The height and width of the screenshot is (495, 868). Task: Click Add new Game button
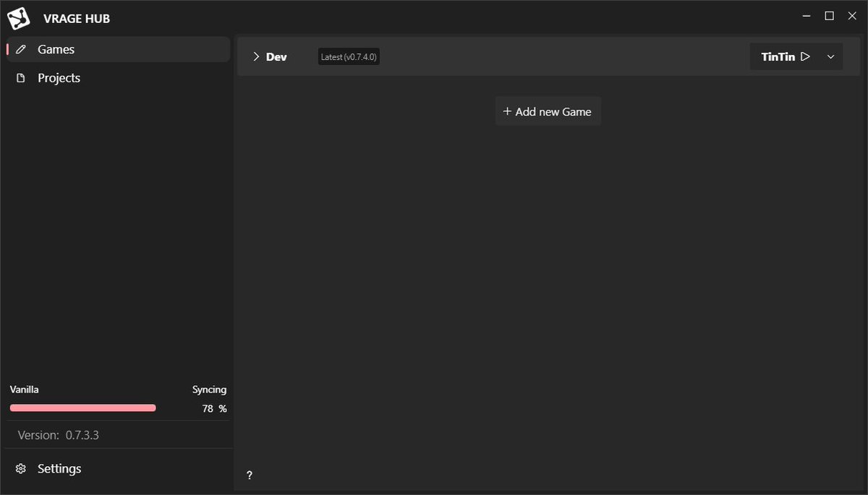(548, 111)
